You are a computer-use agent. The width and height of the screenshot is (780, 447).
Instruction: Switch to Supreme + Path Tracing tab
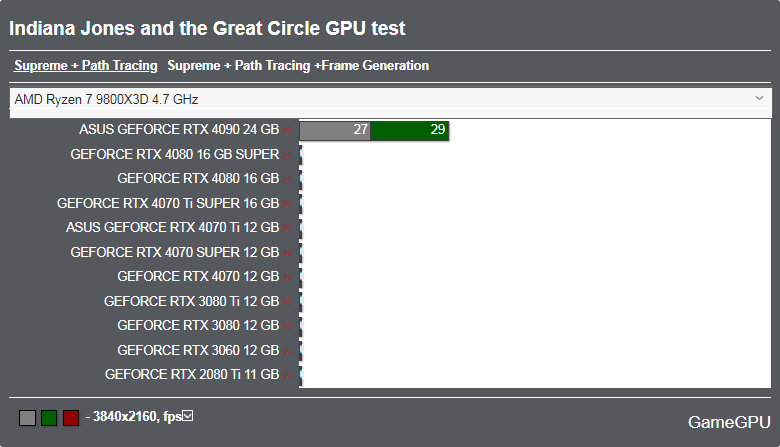coord(86,66)
